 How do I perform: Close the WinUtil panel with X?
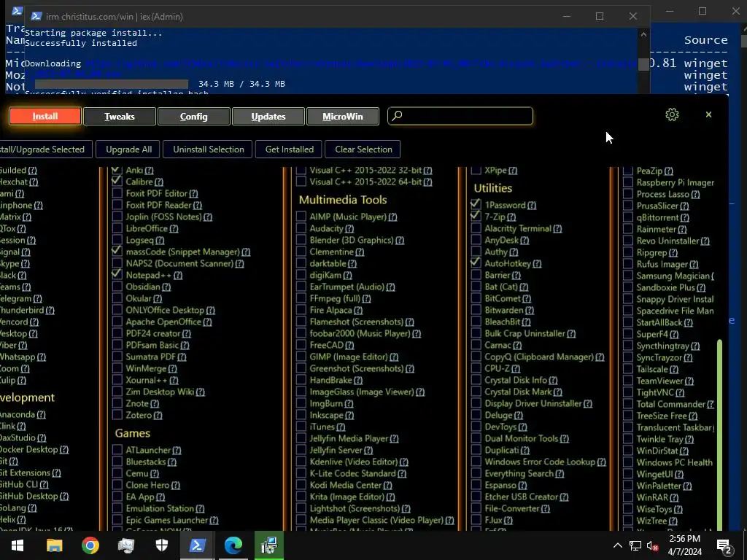708,114
